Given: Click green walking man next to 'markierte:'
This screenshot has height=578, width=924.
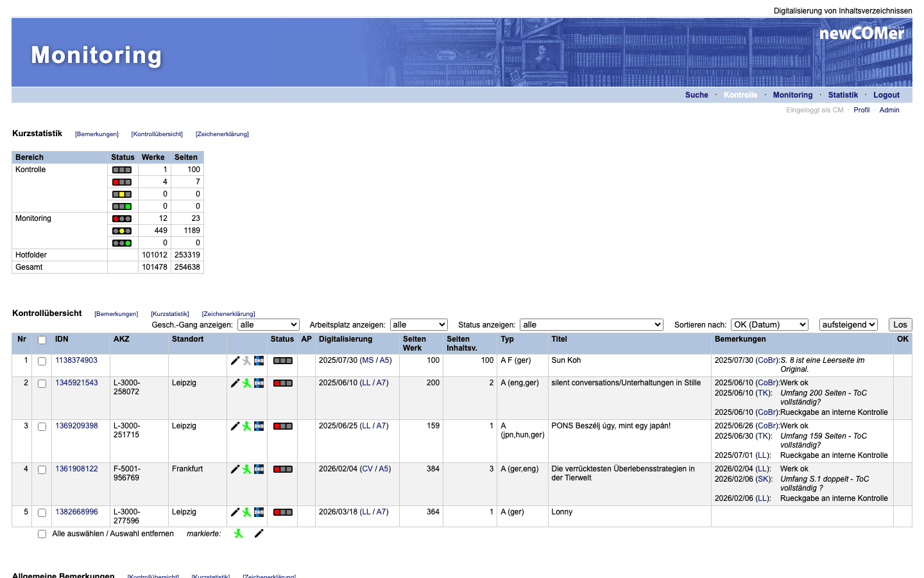Looking at the screenshot, I should point(239,534).
